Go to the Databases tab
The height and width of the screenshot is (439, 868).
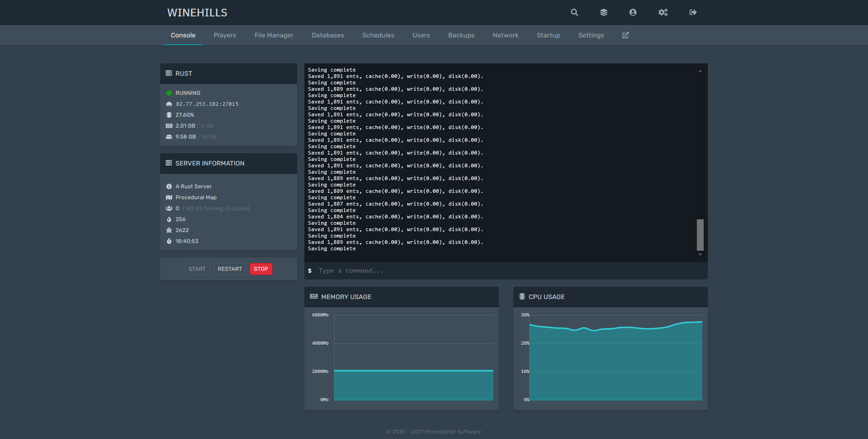tap(328, 35)
